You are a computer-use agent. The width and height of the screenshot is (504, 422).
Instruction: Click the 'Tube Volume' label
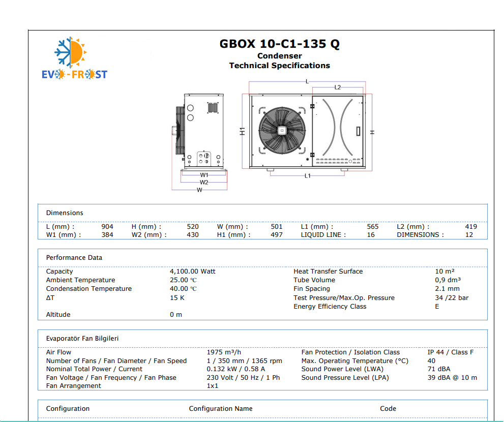(x=314, y=280)
